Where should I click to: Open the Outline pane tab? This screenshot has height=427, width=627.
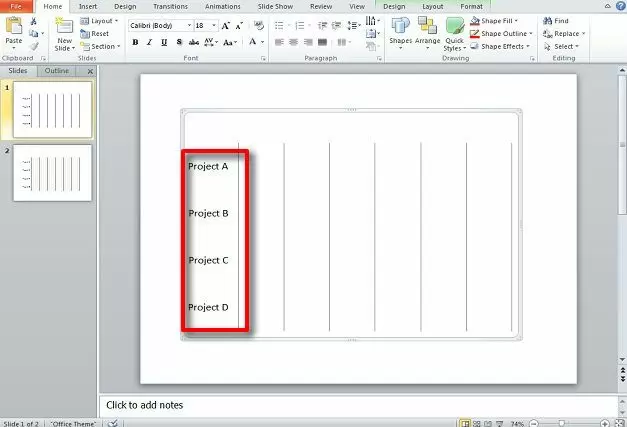pyautogui.click(x=57, y=71)
